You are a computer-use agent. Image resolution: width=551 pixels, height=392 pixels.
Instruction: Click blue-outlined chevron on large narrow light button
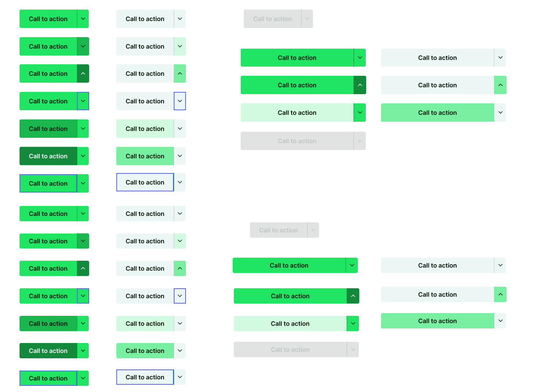click(x=180, y=101)
